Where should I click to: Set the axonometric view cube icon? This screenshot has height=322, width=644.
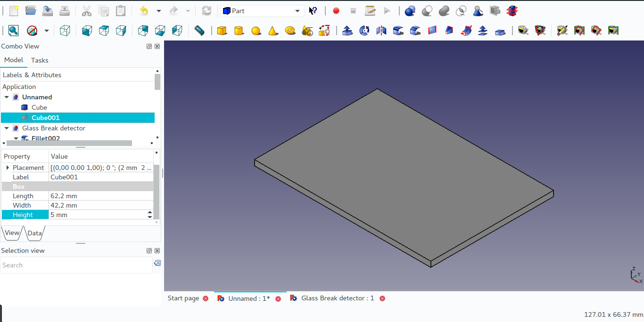(x=65, y=31)
